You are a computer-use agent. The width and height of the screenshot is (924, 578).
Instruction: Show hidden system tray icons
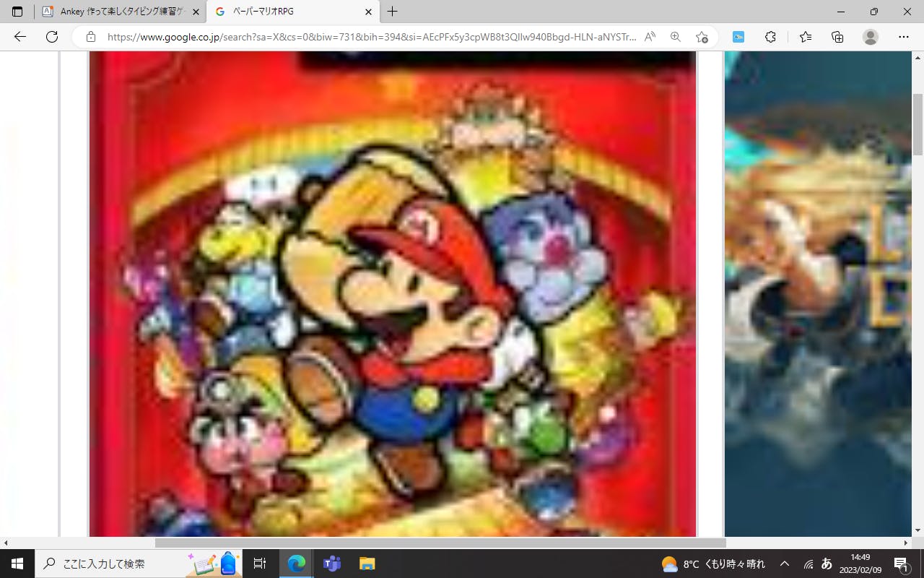tap(785, 564)
